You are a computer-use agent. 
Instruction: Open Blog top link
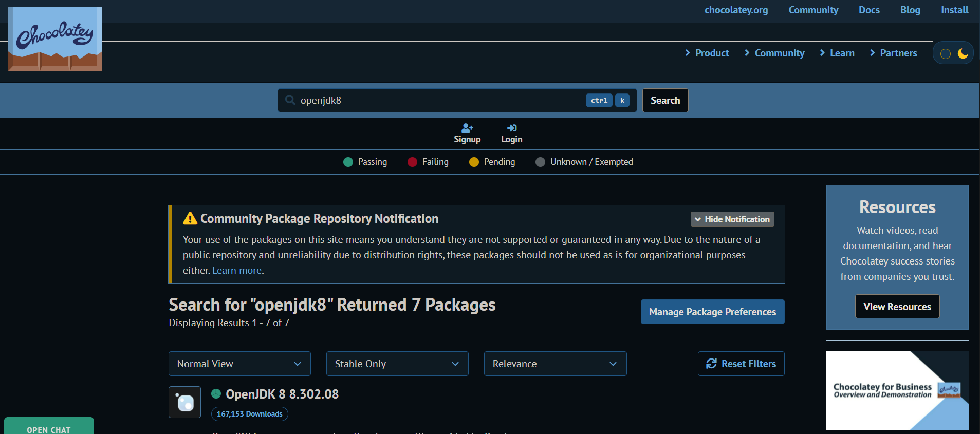point(910,10)
